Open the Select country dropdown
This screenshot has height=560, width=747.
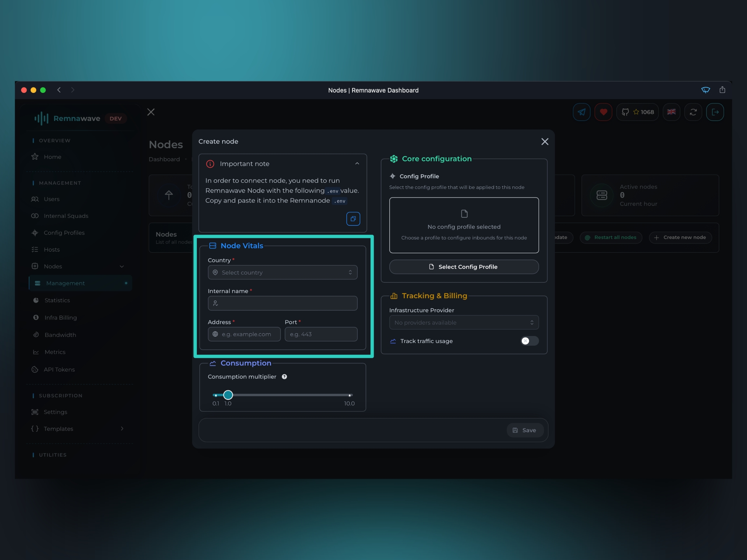point(282,272)
